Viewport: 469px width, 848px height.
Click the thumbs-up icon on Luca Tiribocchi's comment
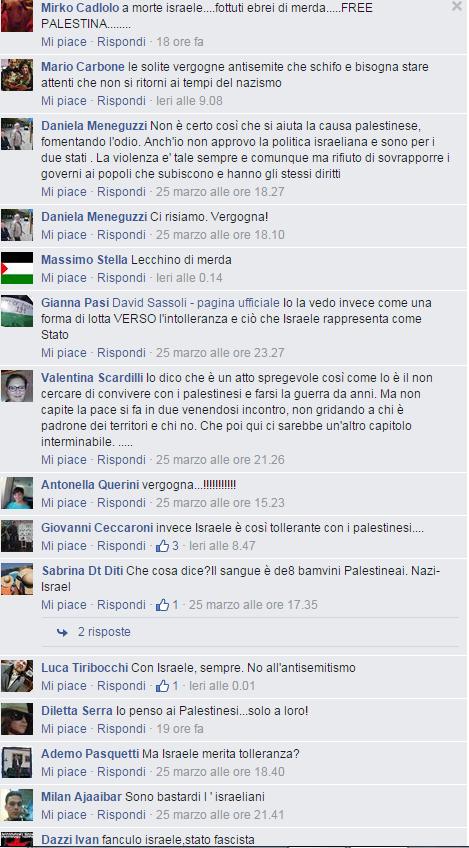(x=162, y=686)
